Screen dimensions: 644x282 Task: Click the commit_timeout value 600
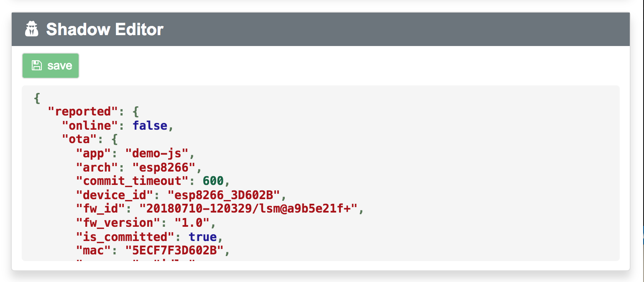(213, 181)
